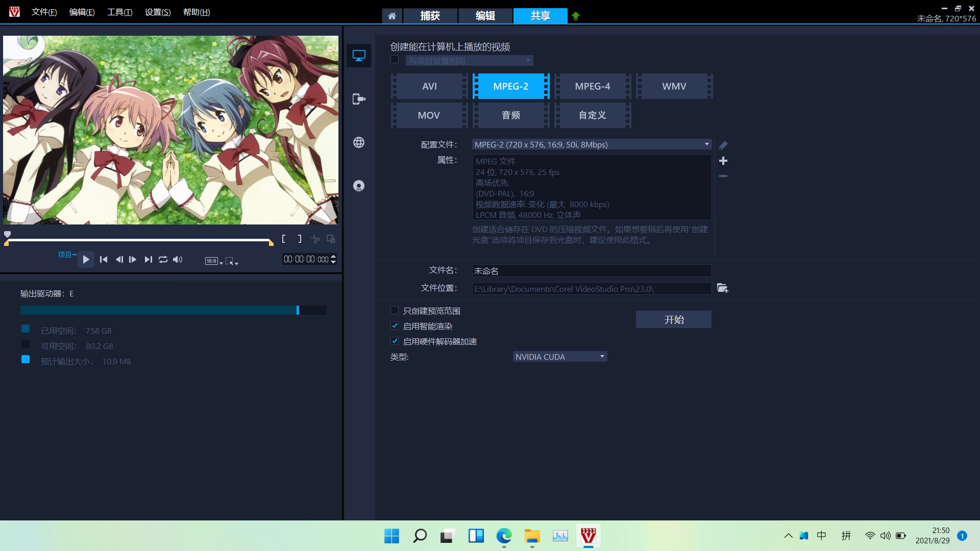Open the File menu
This screenshot has width=980, height=551.
[44, 12]
